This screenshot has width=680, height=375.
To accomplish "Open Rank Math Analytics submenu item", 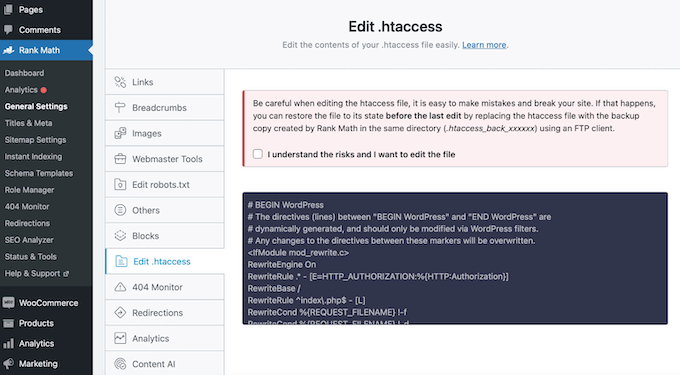I will click(21, 90).
